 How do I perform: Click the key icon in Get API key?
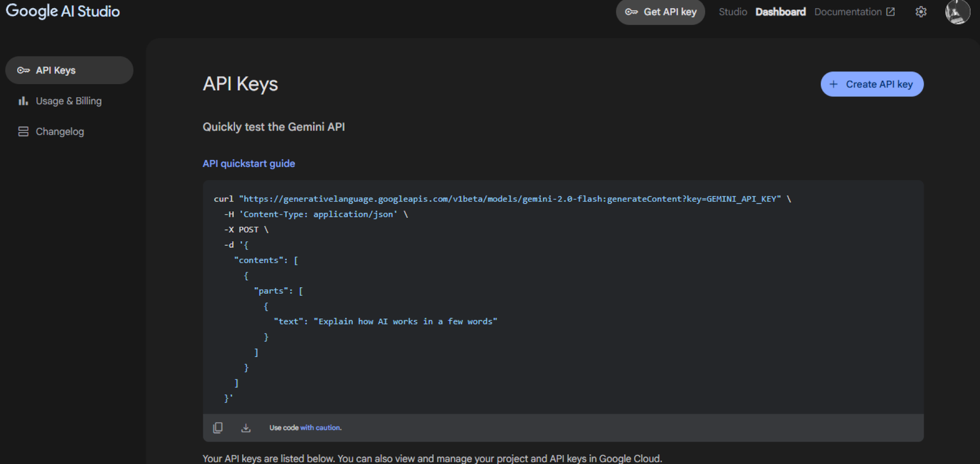(x=631, y=12)
